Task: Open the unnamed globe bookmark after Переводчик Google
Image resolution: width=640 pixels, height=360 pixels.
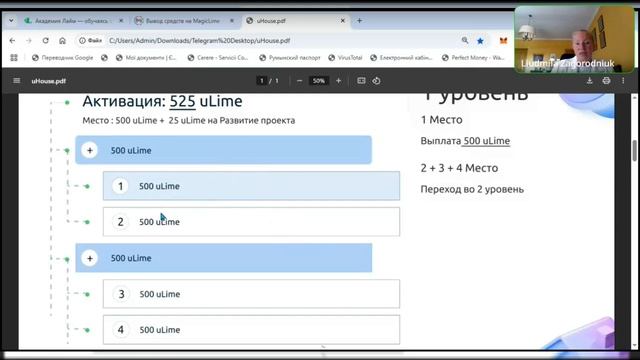Action: 104,58
